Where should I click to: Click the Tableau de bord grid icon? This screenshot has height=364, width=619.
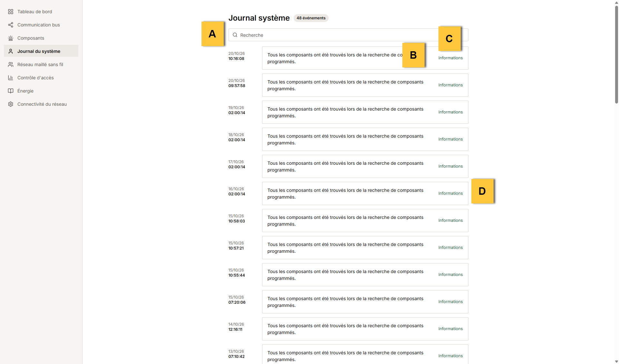[11, 12]
